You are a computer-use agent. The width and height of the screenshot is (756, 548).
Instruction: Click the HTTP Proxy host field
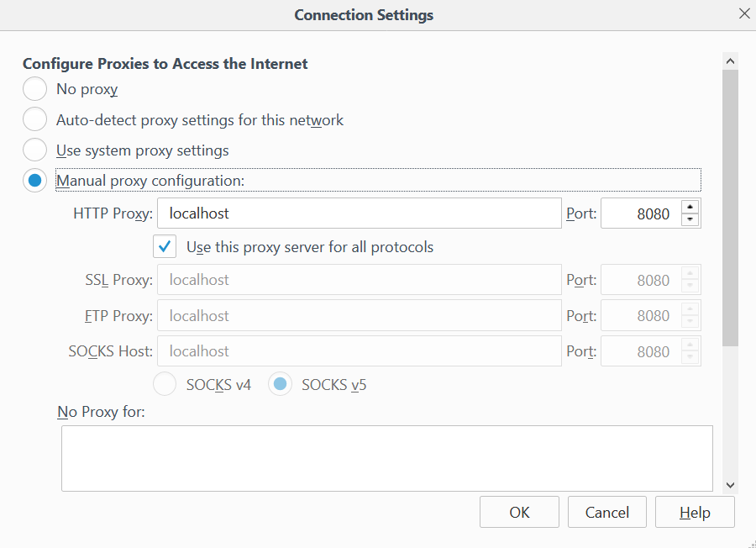[359, 213]
